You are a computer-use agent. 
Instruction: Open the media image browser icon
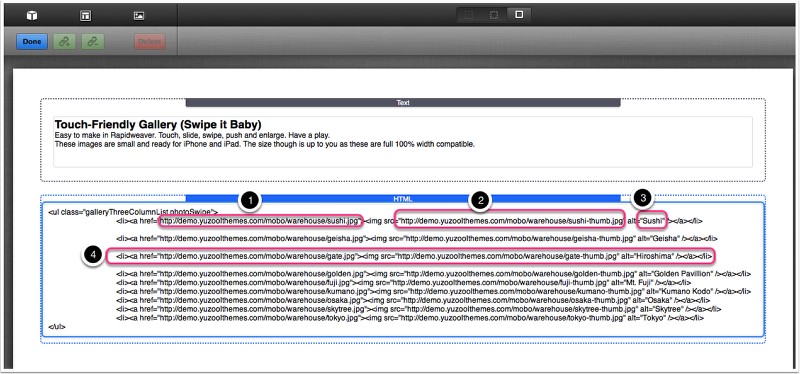pyautogui.click(x=139, y=16)
